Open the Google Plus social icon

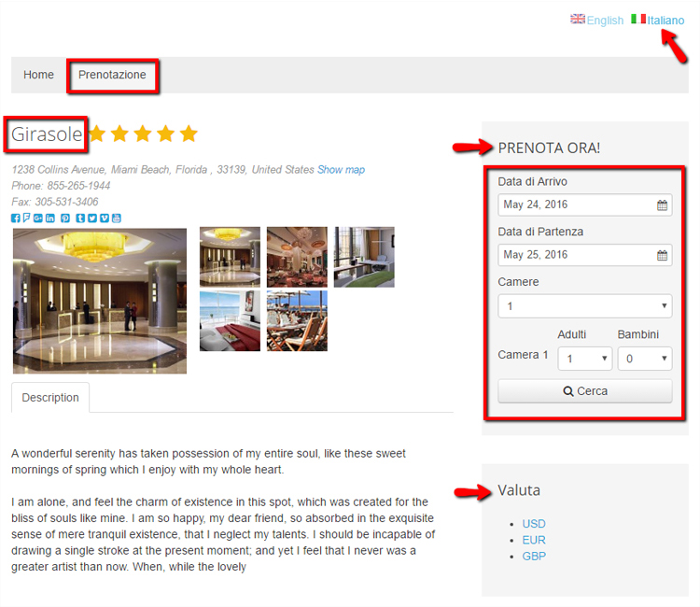tap(38, 218)
